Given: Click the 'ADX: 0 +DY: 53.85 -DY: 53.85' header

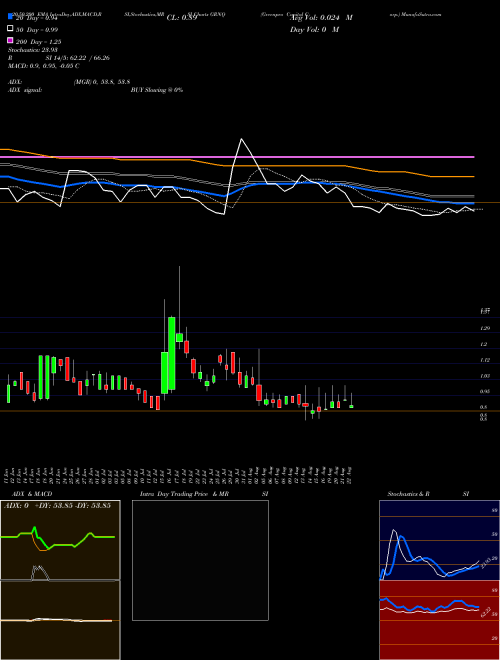Looking at the screenshot, I should click(x=57, y=506).
